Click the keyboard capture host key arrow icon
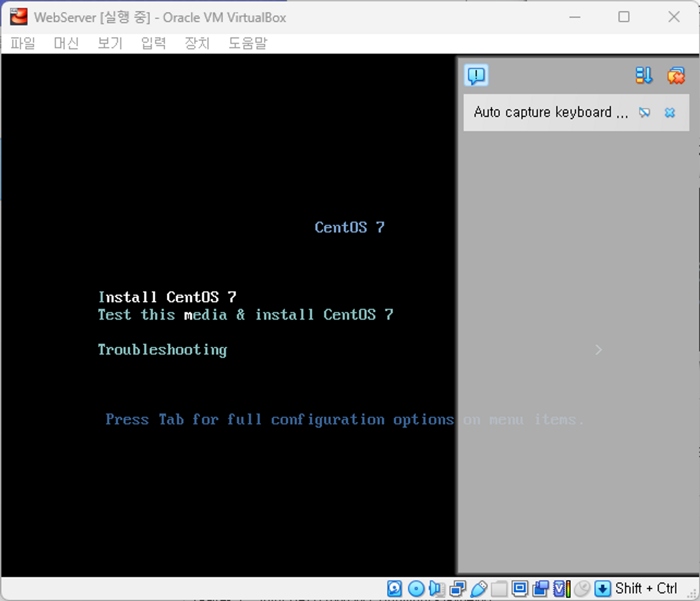Screen dimensions: 700x601 602,588
